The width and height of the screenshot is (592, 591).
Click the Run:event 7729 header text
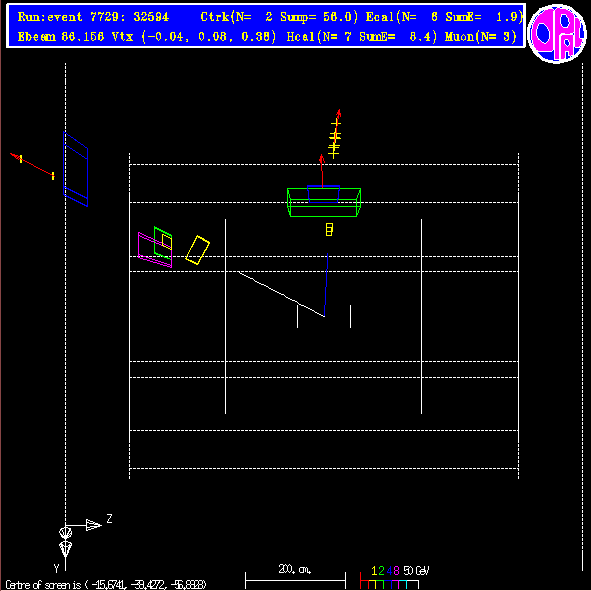click(93, 17)
